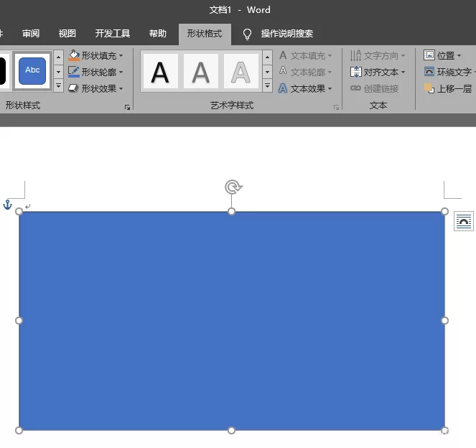Apply the gray A WordArt style
This screenshot has height=448, width=476.
tap(200, 71)
